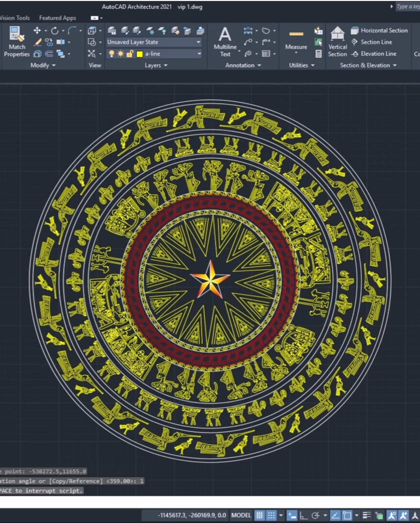Toggle grid display in status bar
The height and width of the screenshot is (523, 420).
tap(259, 516)
